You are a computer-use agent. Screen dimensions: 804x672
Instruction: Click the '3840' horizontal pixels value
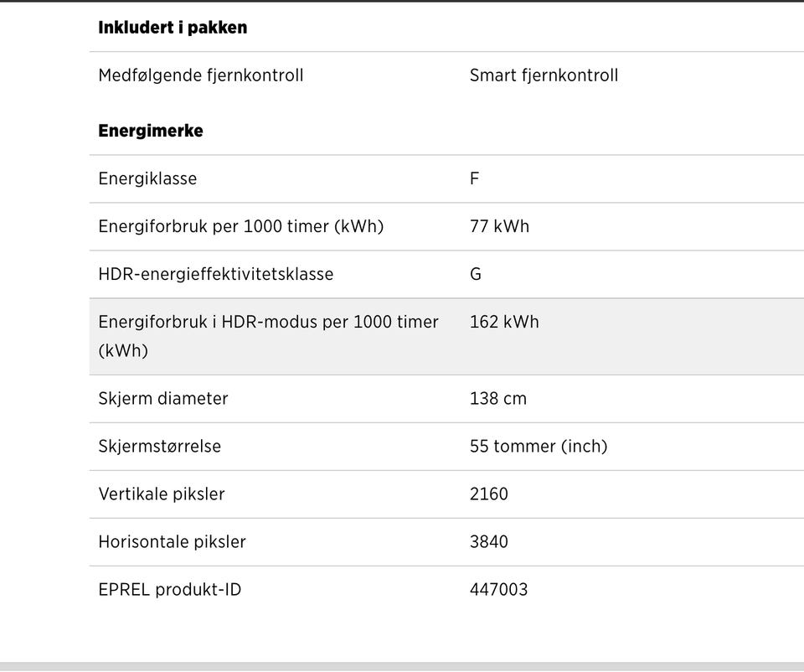[x=489, y=541]
